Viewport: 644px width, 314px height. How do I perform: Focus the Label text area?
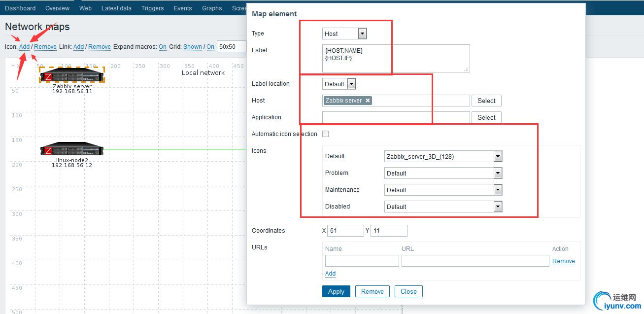(x=396, y=58)
